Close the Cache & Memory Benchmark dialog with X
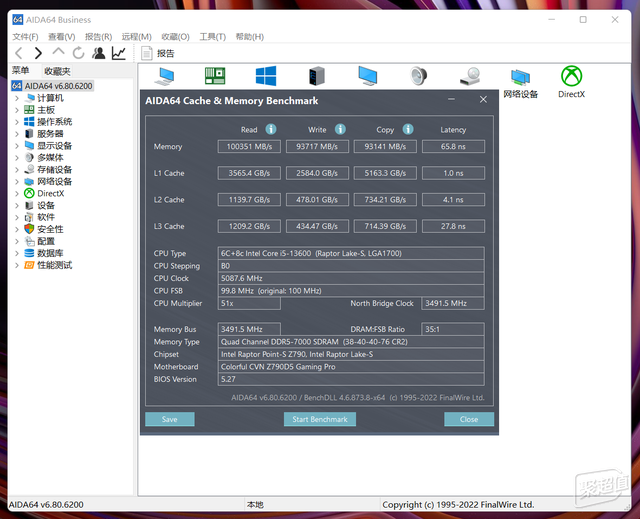This screenshot has width=640, height=519. pos(483,100)
